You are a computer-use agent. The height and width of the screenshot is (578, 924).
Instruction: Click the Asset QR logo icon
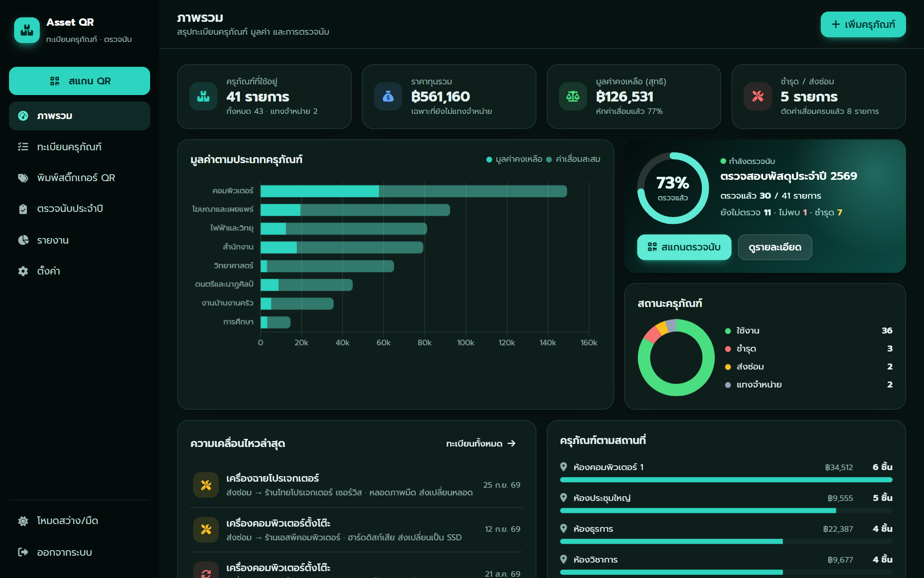pos(27,30)
